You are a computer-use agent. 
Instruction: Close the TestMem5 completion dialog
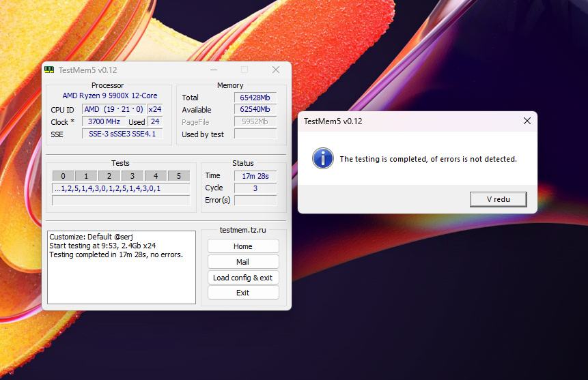click(x=527, y=121)
